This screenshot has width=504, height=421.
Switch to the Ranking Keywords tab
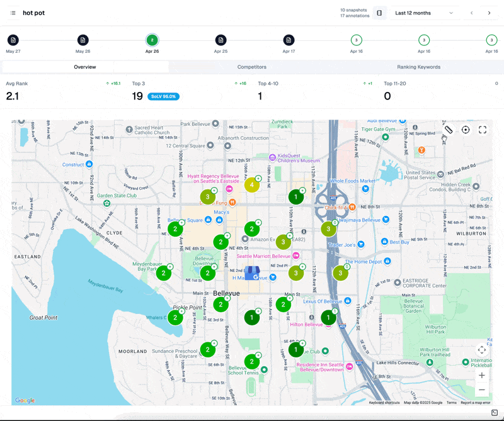(418, 67)
